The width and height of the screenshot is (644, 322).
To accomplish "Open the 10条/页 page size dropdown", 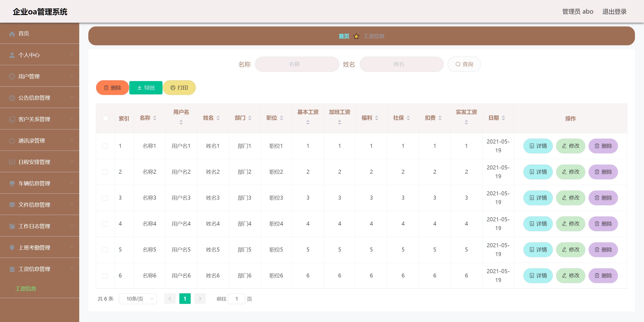I will (138, 299).
